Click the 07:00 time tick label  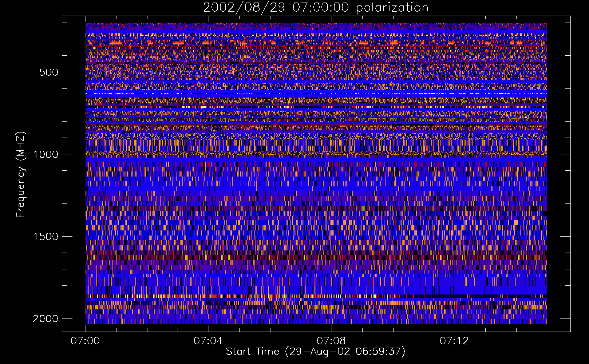pyautogui.click(x=85, y=341)
